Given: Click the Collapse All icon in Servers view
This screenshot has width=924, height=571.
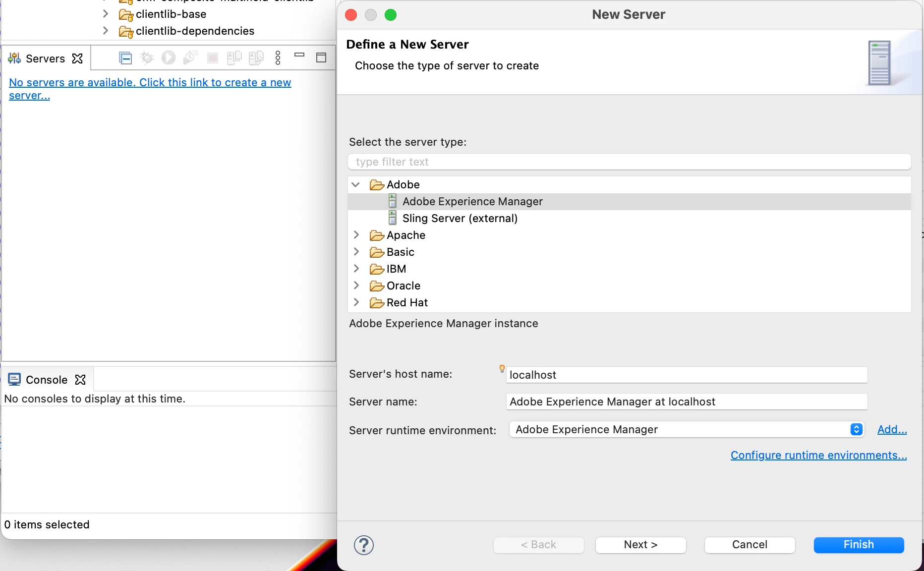Looking at the screenshot, I should [125, 58].
